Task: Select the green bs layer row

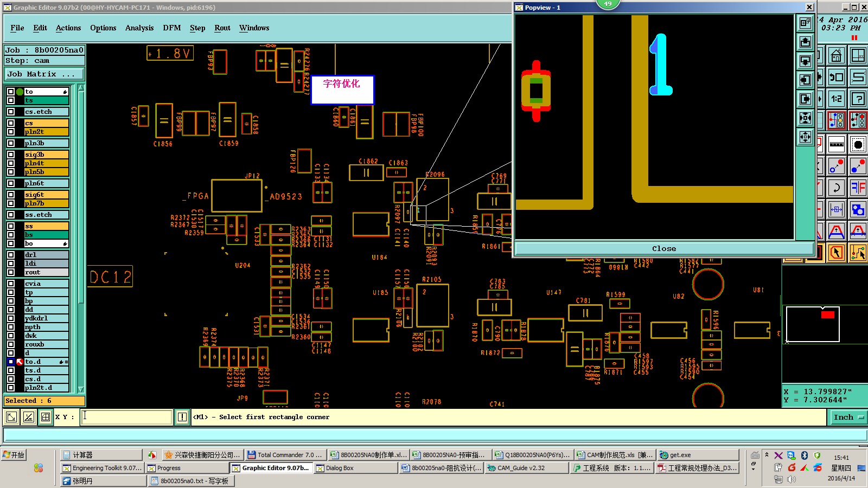Action: (x=47, y=235)
